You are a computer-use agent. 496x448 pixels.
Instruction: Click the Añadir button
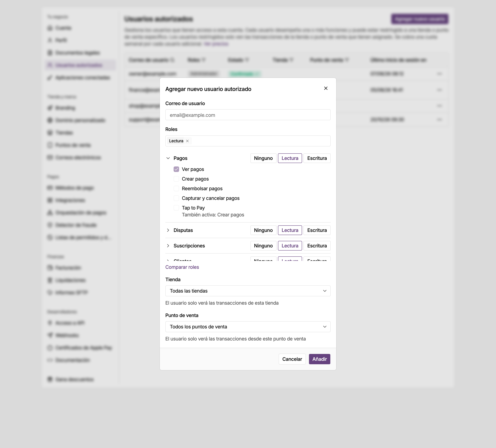pos(320,359)
